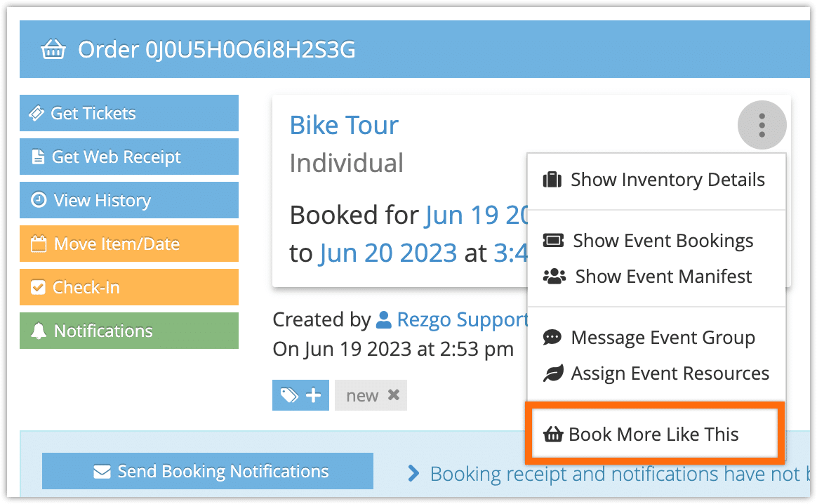
Task: Select Assign Event Resources
Action: (x=656, y=373)
